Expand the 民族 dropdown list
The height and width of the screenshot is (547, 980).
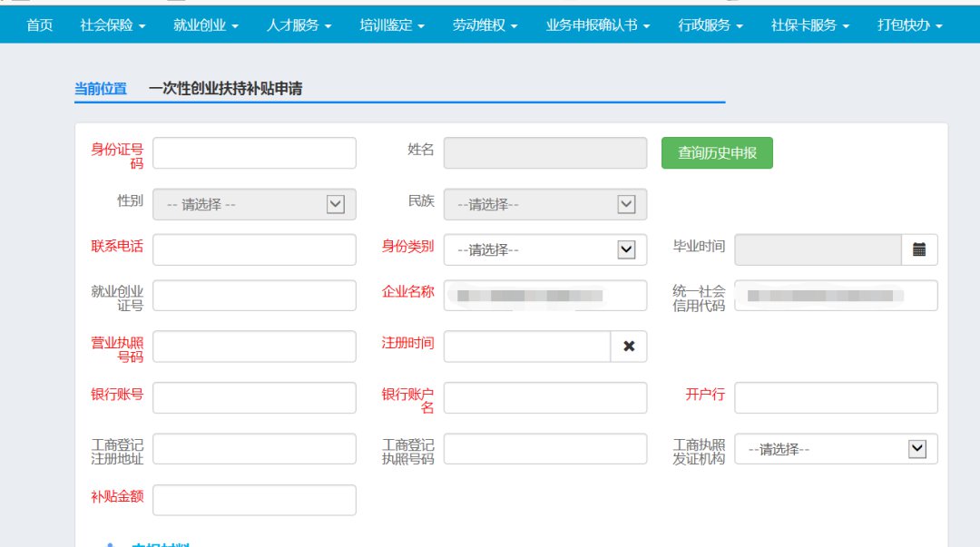click(x=544, y=204)
